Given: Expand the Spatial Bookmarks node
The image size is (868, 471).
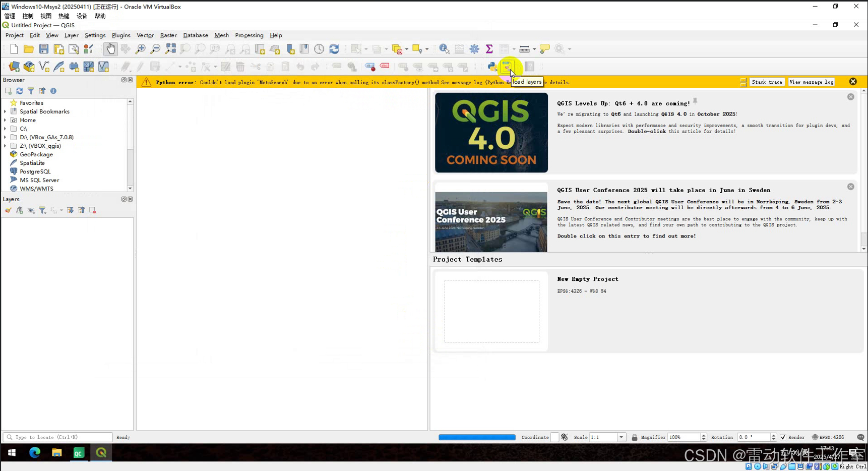Looking at the screenshot, I should 6,111.
